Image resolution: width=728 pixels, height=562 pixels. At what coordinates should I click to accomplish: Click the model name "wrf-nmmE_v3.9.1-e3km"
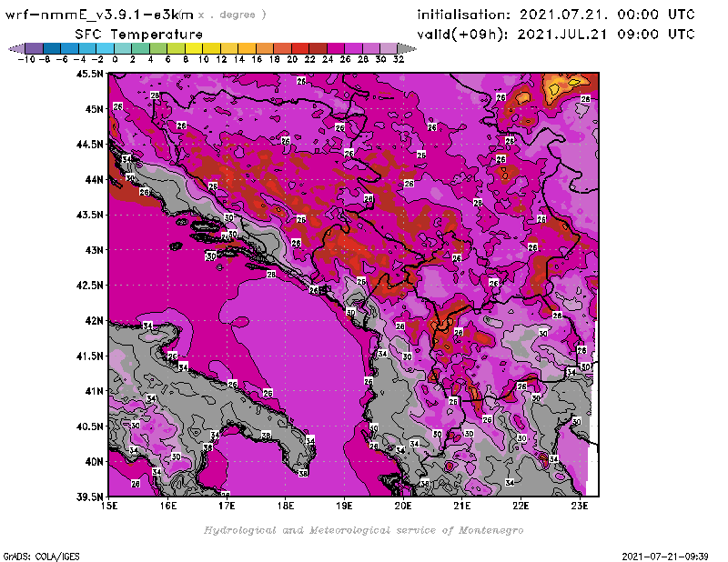click(99, 15)
